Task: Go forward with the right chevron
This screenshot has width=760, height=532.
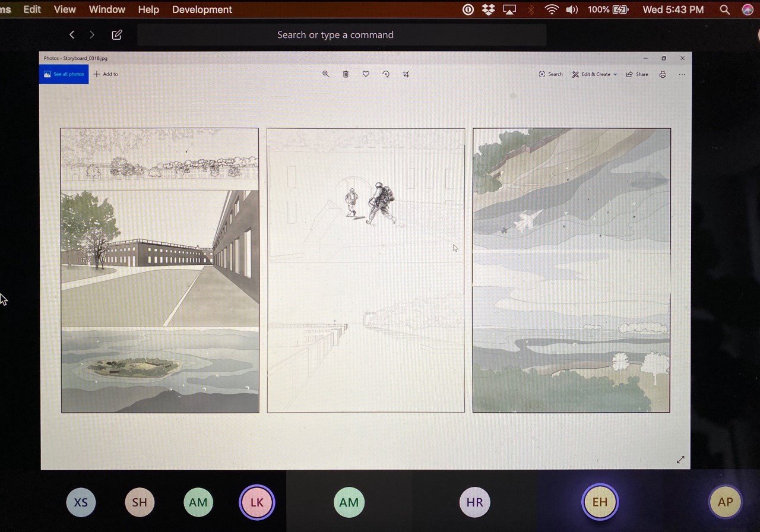Action: point(91,35)
